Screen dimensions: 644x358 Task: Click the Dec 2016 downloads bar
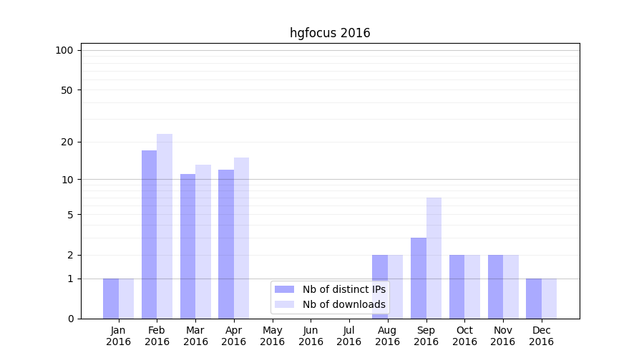pyautogui.click(x=549, y=299)
